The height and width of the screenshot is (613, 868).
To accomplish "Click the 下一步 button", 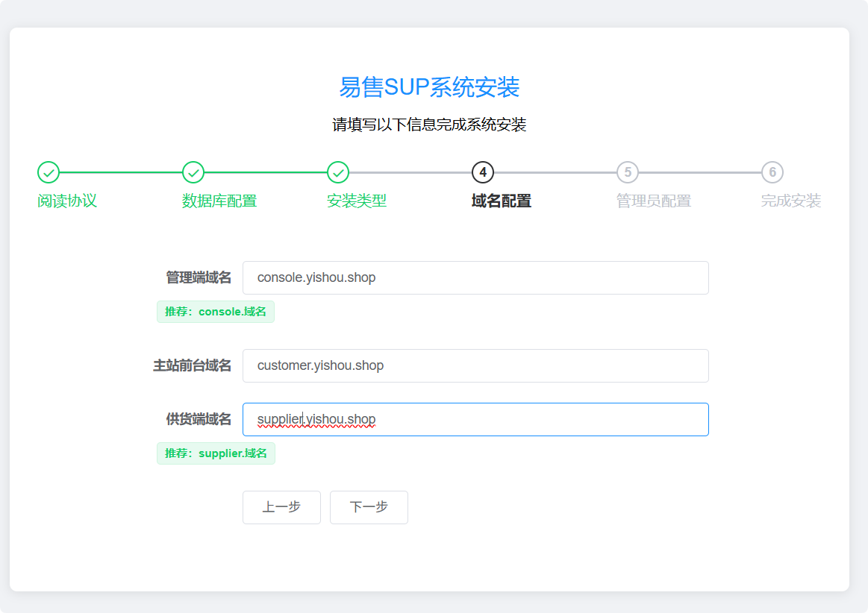I will [x=369, y=507].
